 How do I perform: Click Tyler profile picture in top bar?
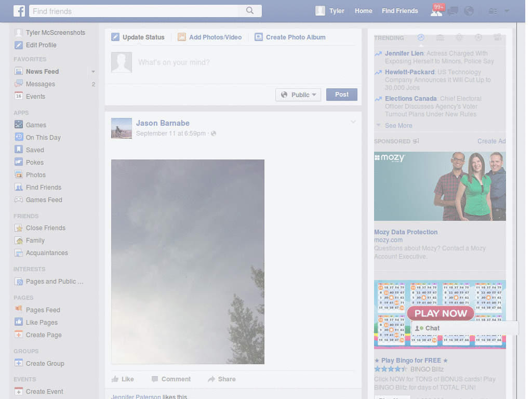pyautogui.click(x=320, y=11)
